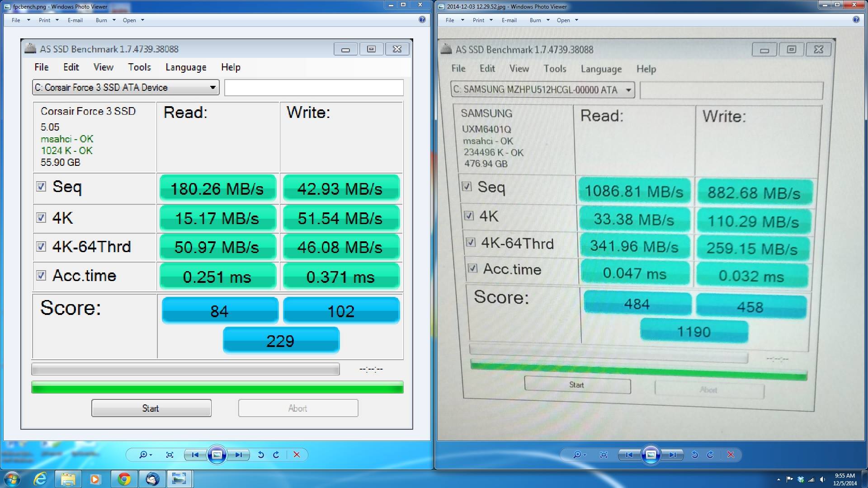Go to previous image in right Photo Viewer

(629, 455)
